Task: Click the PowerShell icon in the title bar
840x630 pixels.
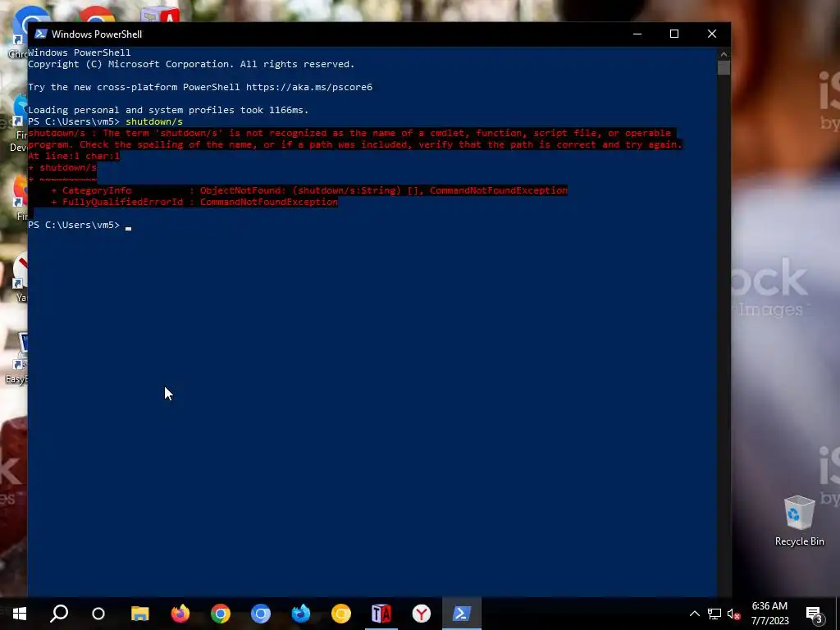Action: pos(40,34)
